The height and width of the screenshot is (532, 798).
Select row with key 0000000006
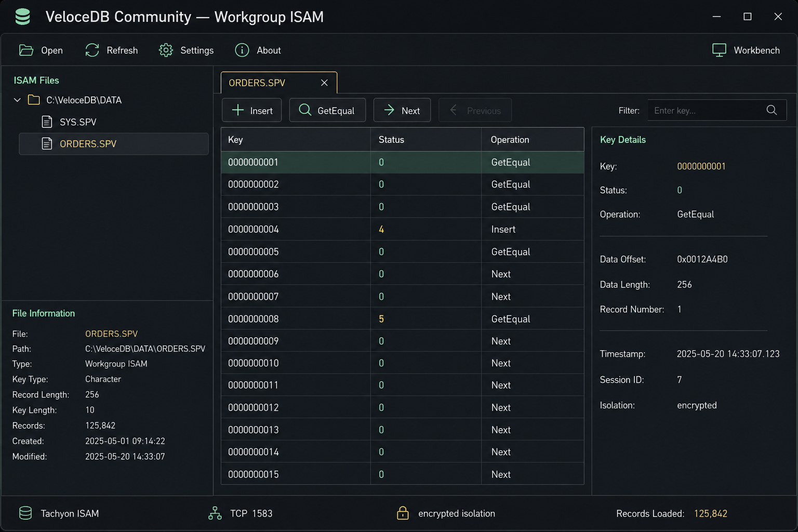403,274
